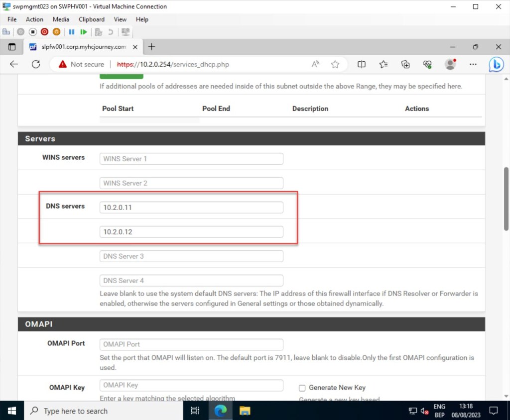Click the OMAPI Port input field

pyautogui.click(x=191, y=344)
